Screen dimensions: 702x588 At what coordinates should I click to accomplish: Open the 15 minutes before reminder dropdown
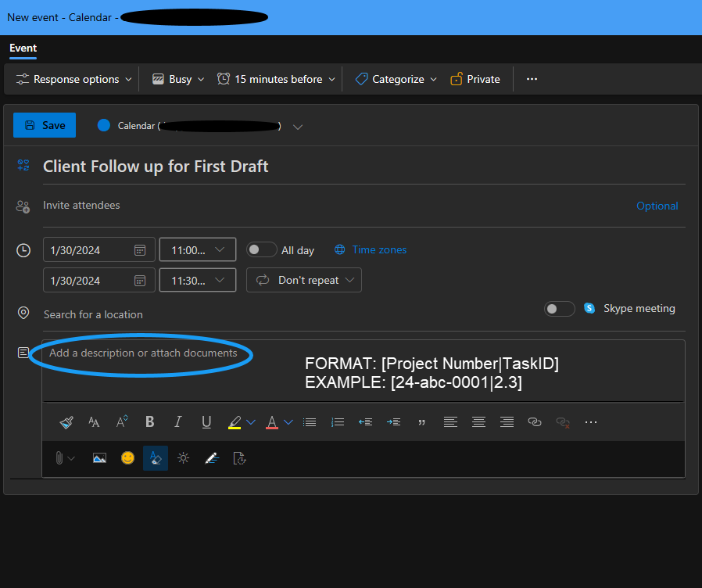(x=276, y=79)
